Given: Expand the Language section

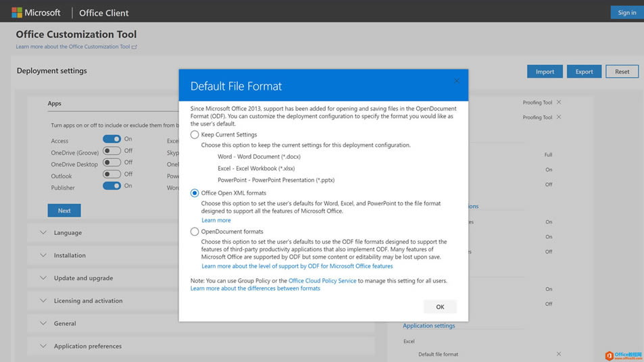Looking at the screenshot, I should click(x=43, y=233).
